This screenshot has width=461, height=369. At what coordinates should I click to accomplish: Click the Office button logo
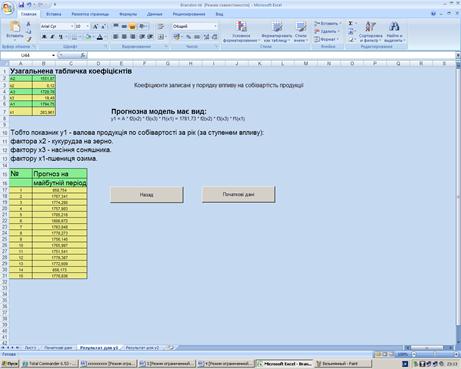click(x=7, y=8)
